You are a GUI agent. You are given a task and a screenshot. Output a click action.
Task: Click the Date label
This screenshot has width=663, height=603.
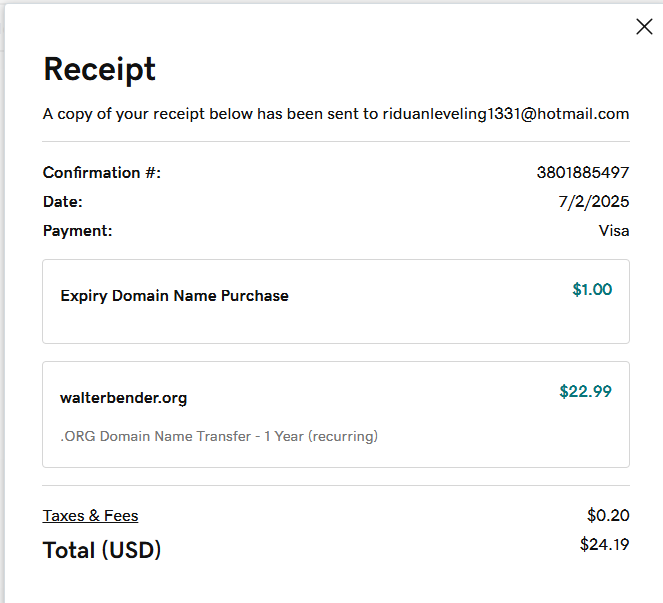point(62,202)
